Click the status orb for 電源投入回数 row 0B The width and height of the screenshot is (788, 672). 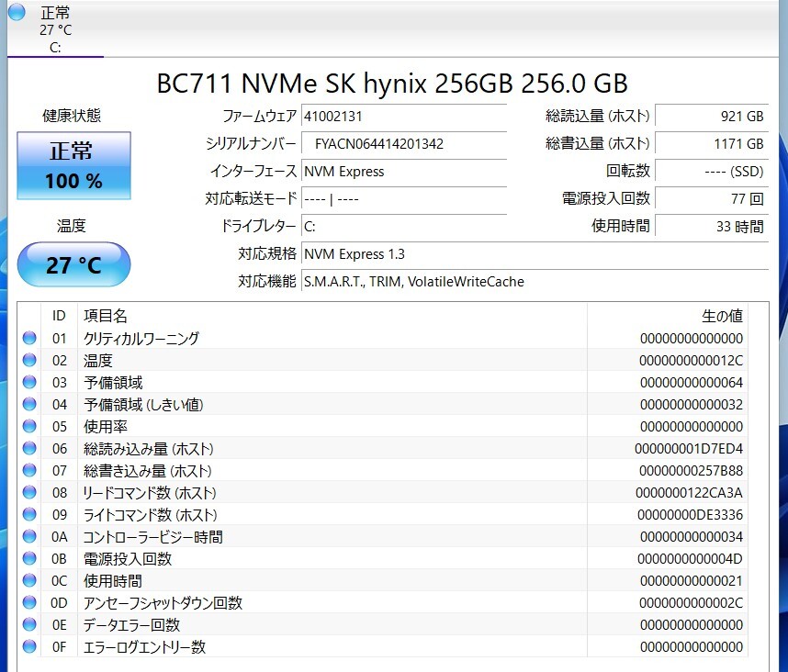pyautogui.click(x=29, y=559)
